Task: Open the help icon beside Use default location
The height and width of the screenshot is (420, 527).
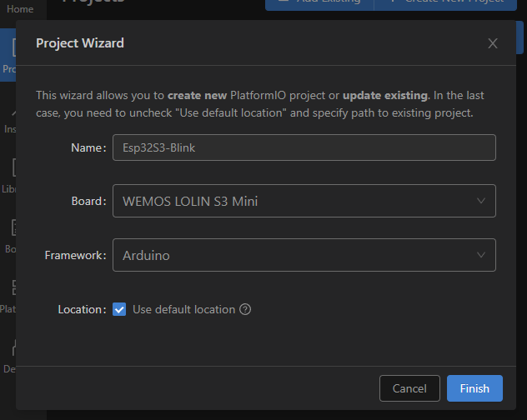Action: click(x=245, y=309)
